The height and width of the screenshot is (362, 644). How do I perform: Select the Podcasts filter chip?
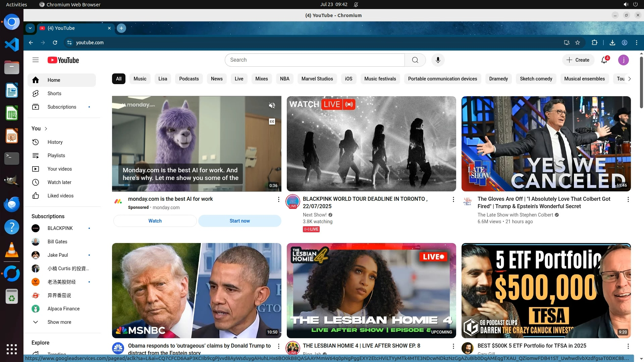(189, 79)
